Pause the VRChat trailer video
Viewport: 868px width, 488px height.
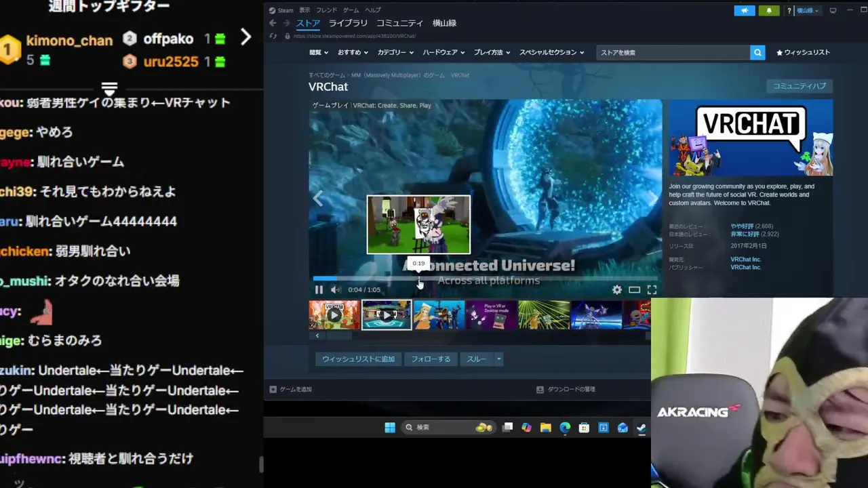pos(319,289)
